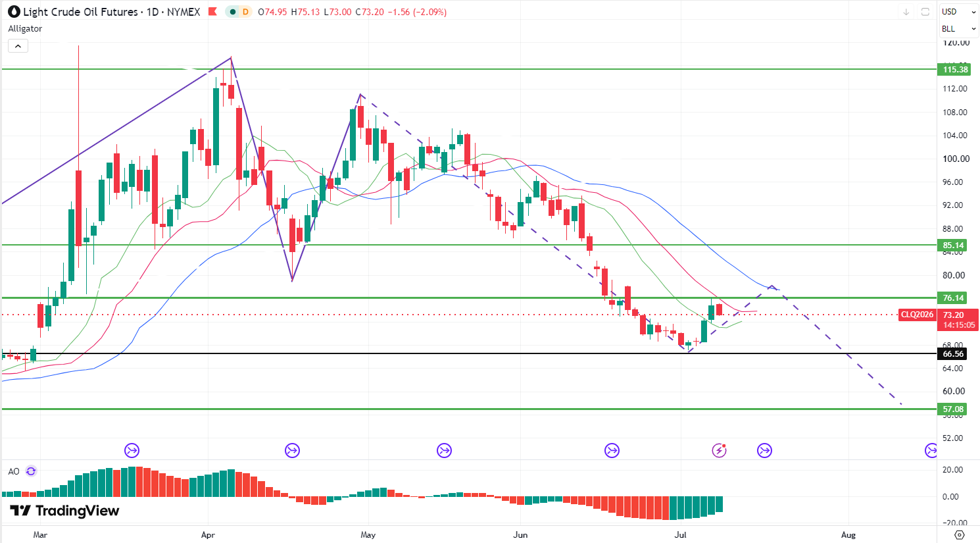Viewport: 980px width, 543px height.
Task: Click the 57.08 price line label
Action: (952, 409)
